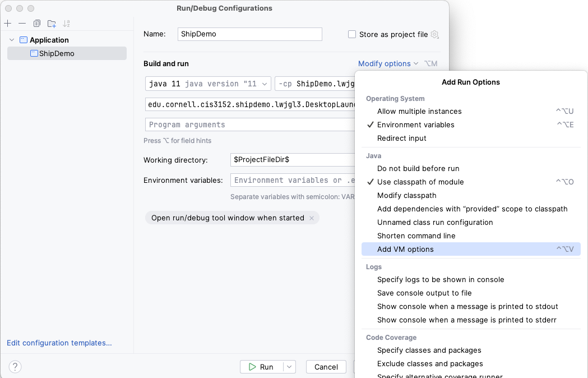Expand the Run button dropdown arrow

(x=289, y=367)
